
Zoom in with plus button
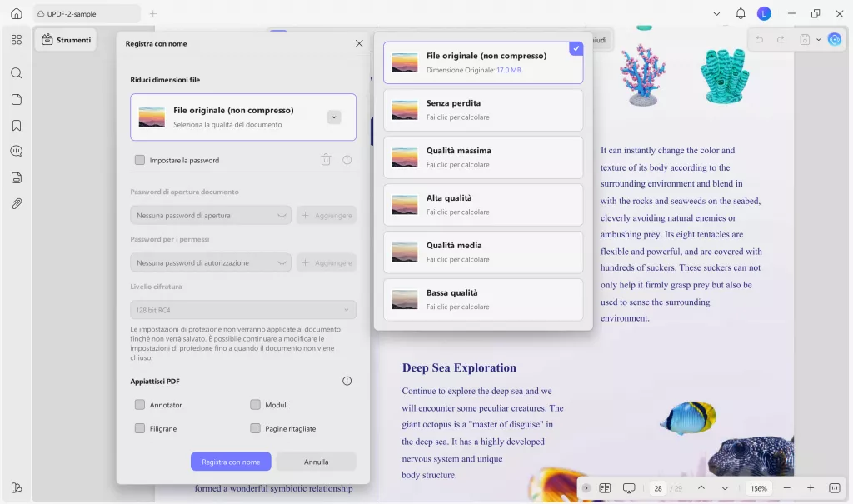811,488
